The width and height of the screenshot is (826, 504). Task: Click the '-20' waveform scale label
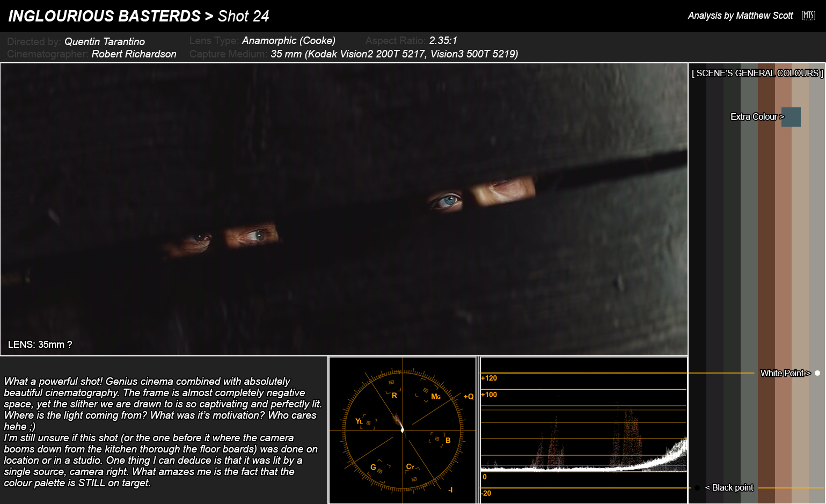(x=486, y=493)
